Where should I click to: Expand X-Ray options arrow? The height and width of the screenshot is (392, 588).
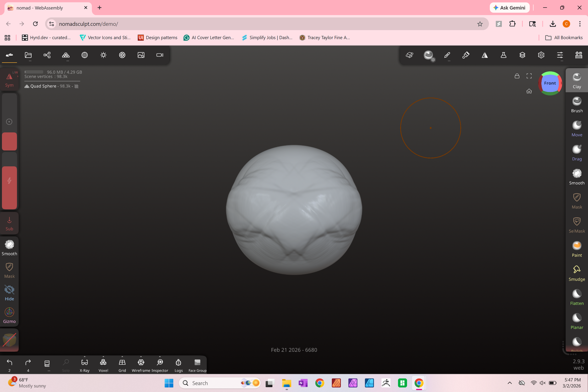(84, 357)
